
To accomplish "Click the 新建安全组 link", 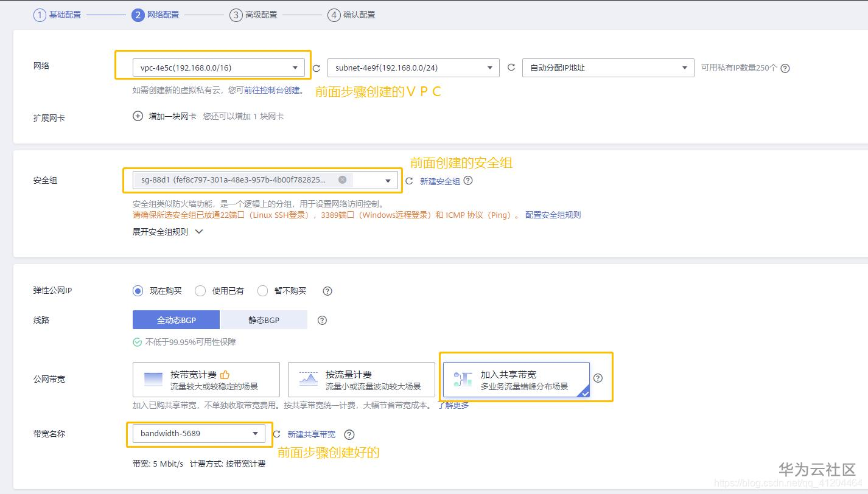I will [440, 181].
